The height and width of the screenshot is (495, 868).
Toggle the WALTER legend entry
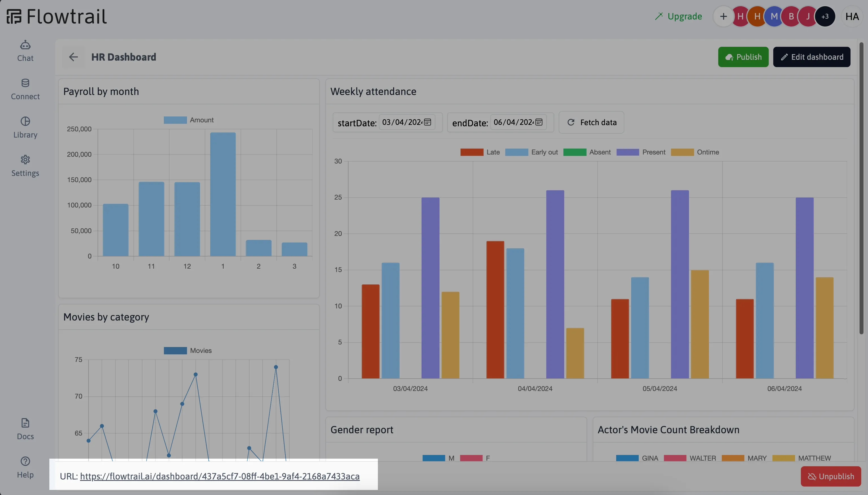click(x=690, y=458)
